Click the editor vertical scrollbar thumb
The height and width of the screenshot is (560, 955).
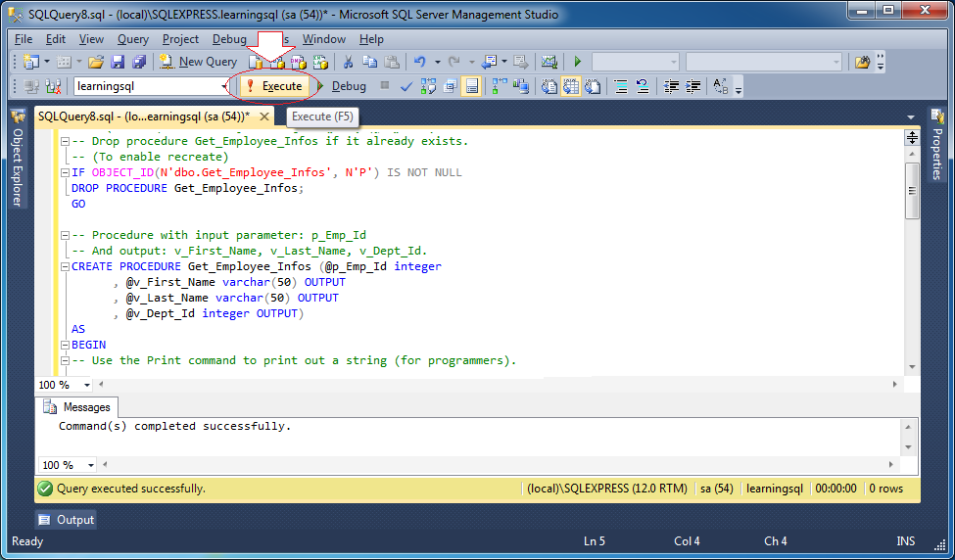[912, 191]
